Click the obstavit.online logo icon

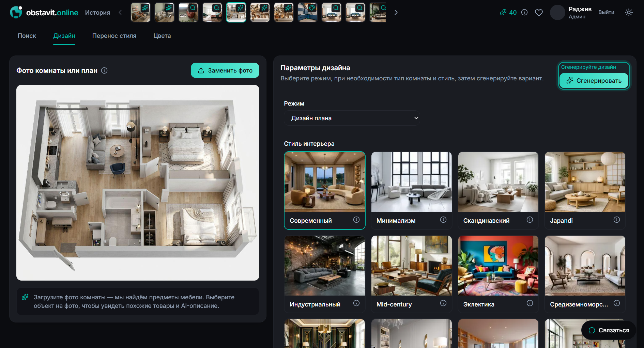pos(16,12)
